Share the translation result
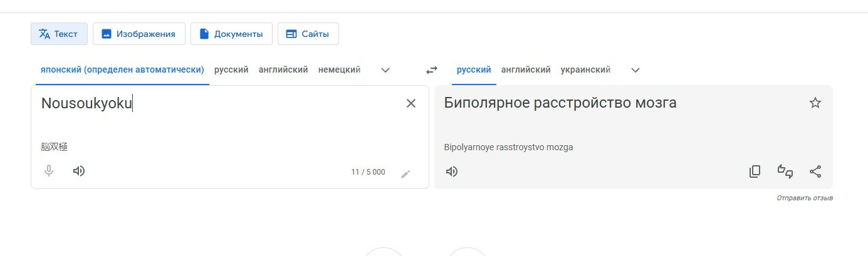This screenshot has height=256, width=868. (x=815, y=172)
